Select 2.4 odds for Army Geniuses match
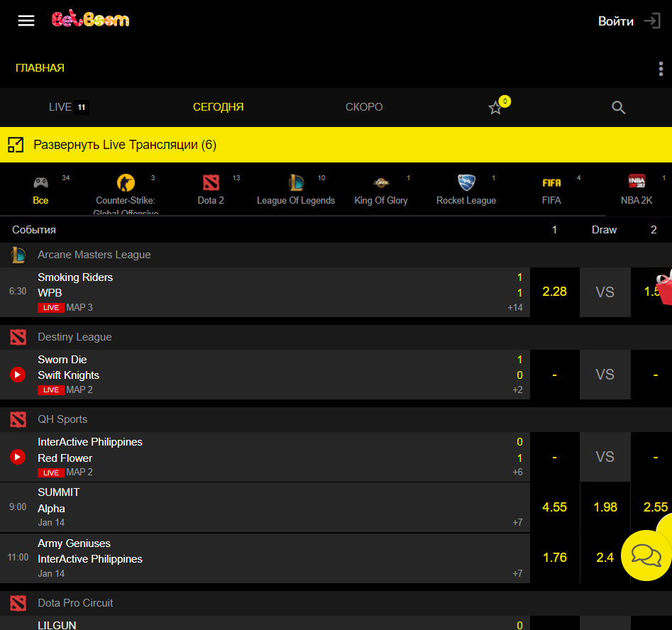The image size is (672, 630). [x=605, y=558]
